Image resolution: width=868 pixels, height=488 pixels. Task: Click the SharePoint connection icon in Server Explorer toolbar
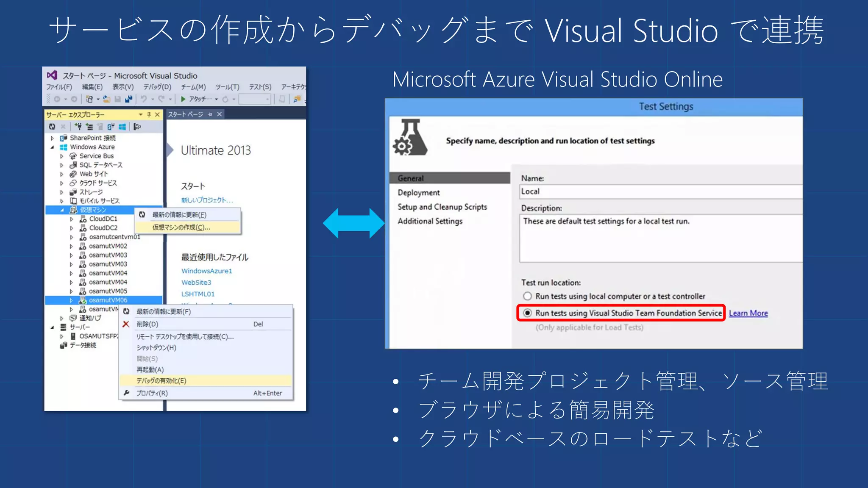[111, 127]
